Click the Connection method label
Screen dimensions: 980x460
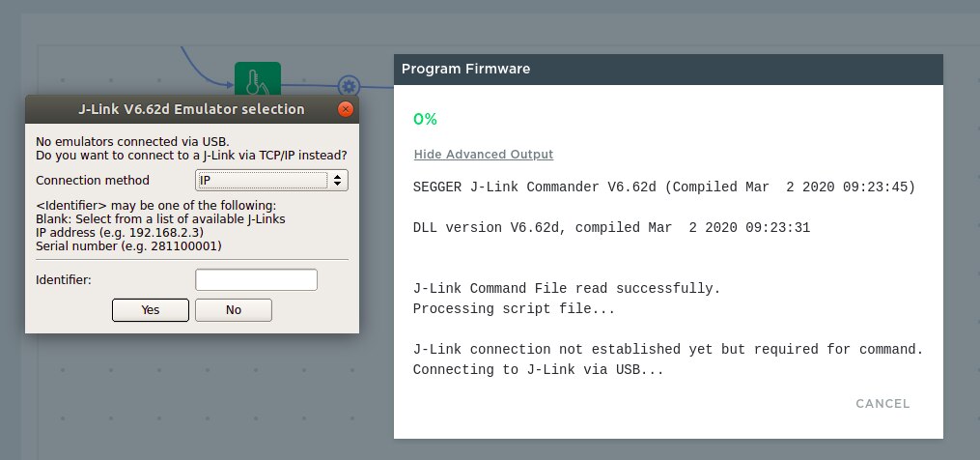(x=93, y=181)
